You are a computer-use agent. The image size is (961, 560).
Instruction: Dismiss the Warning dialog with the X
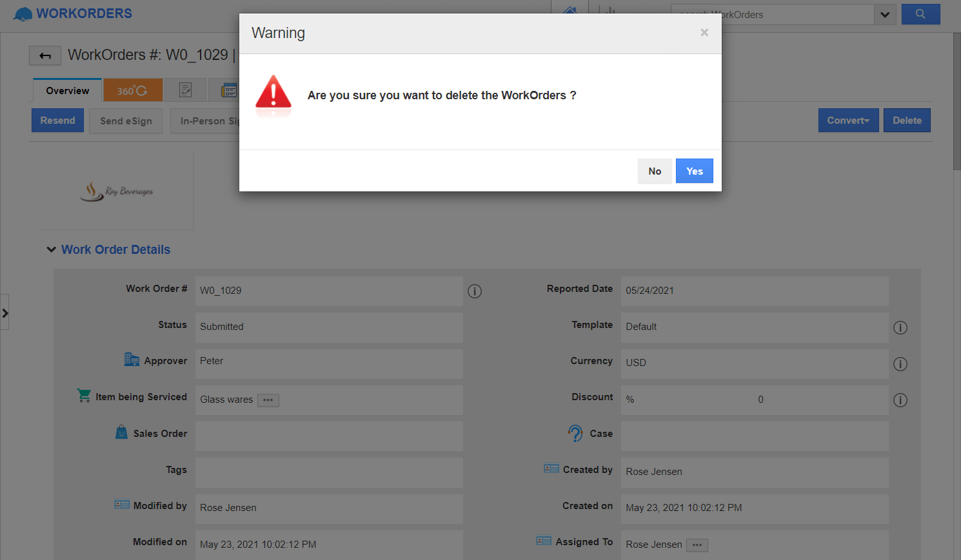(x=704, y=32)
